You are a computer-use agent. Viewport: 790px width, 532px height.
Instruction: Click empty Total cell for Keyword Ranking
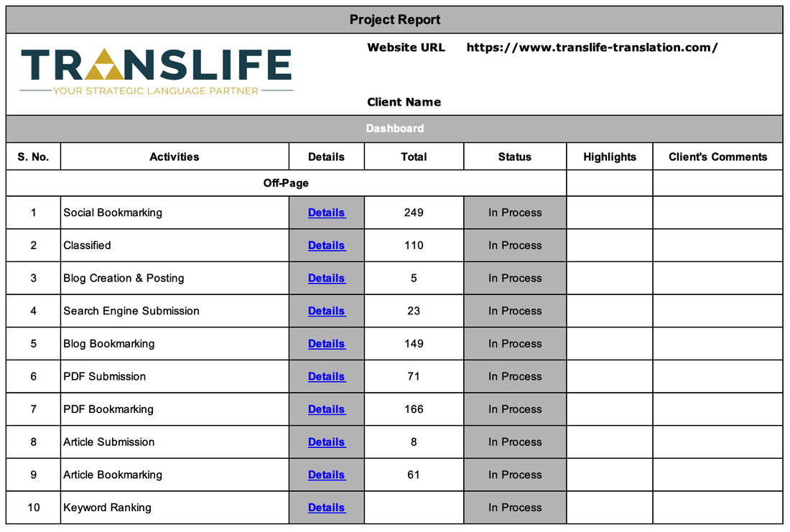tap(414, 508)
